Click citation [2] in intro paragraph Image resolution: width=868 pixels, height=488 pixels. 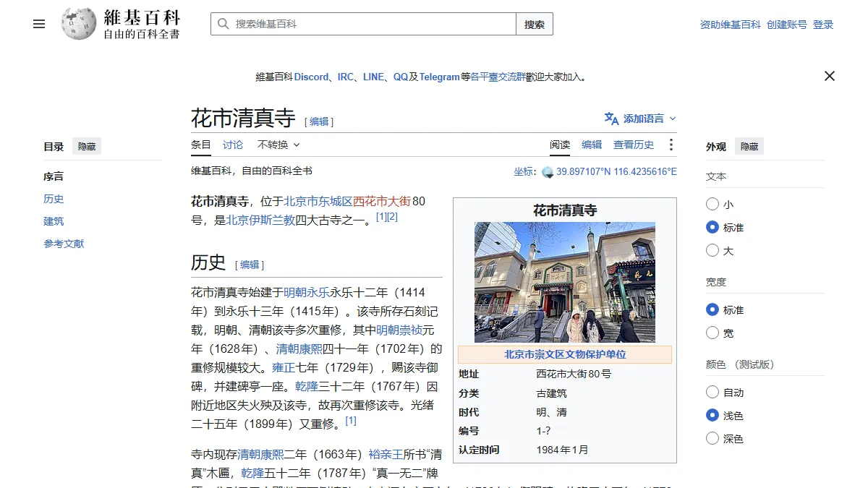coord(393,217)
